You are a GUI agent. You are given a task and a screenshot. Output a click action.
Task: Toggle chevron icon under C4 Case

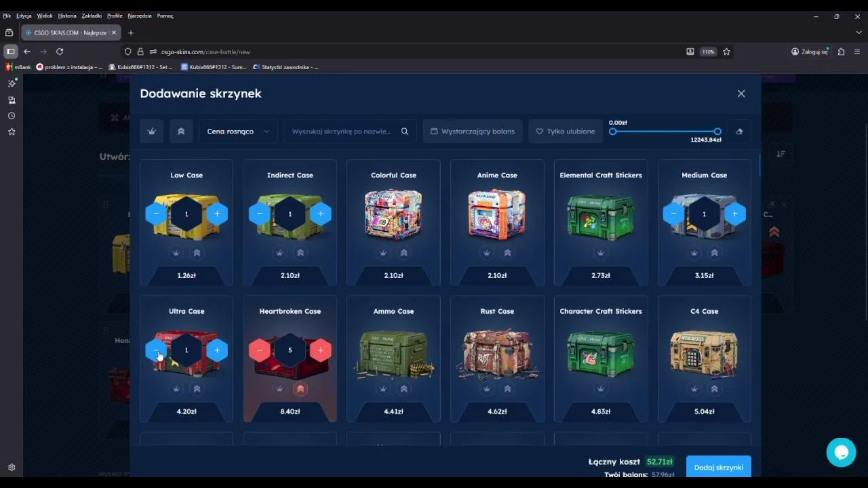point(715,389)
